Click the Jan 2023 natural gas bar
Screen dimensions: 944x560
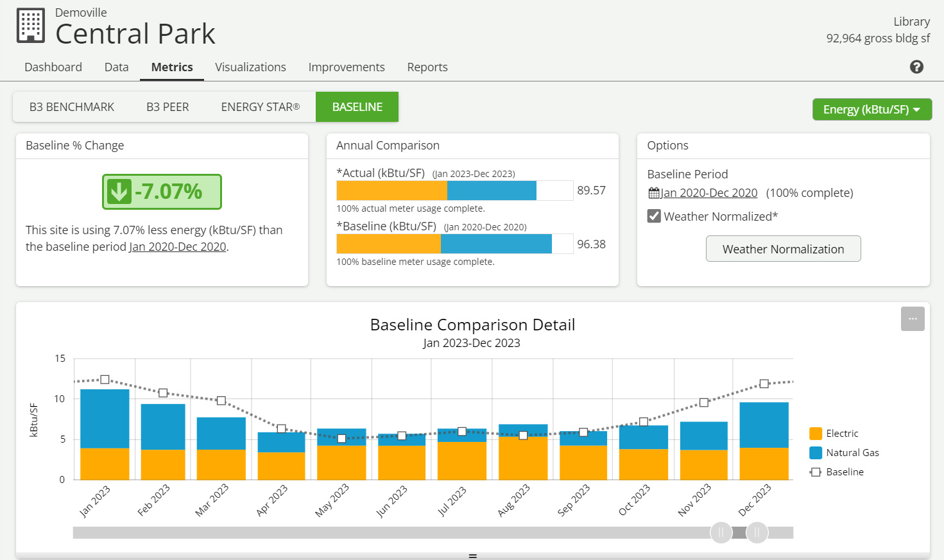(x=105, y=418)
